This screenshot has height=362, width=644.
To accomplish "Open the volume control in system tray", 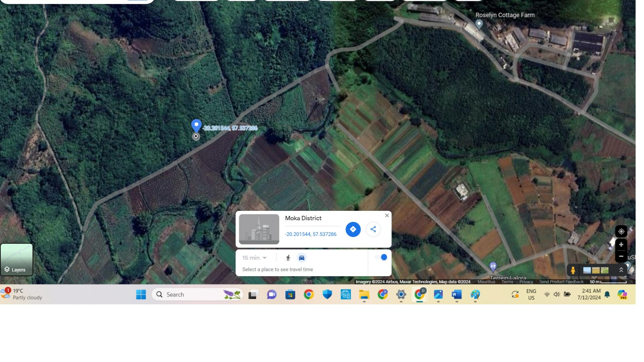I will tap(557, 294).
